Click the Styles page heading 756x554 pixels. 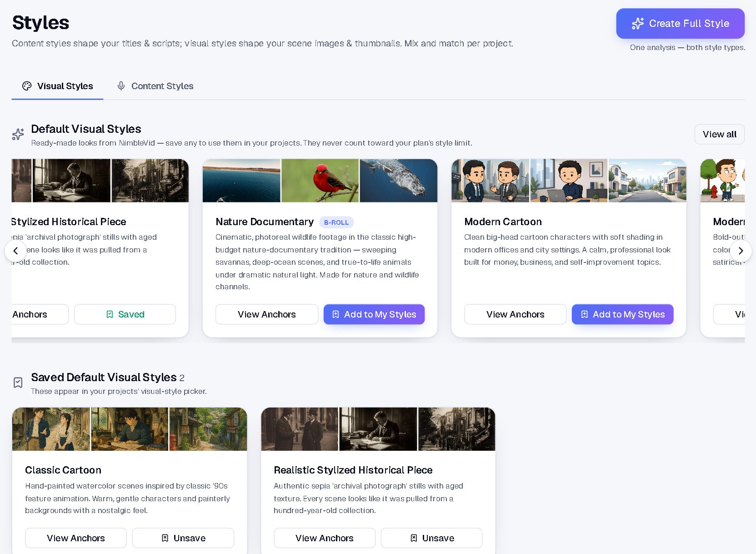click(40, 23)
